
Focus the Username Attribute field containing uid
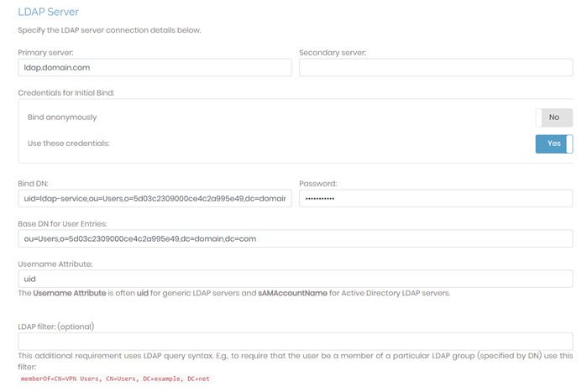tap(295, 278)
